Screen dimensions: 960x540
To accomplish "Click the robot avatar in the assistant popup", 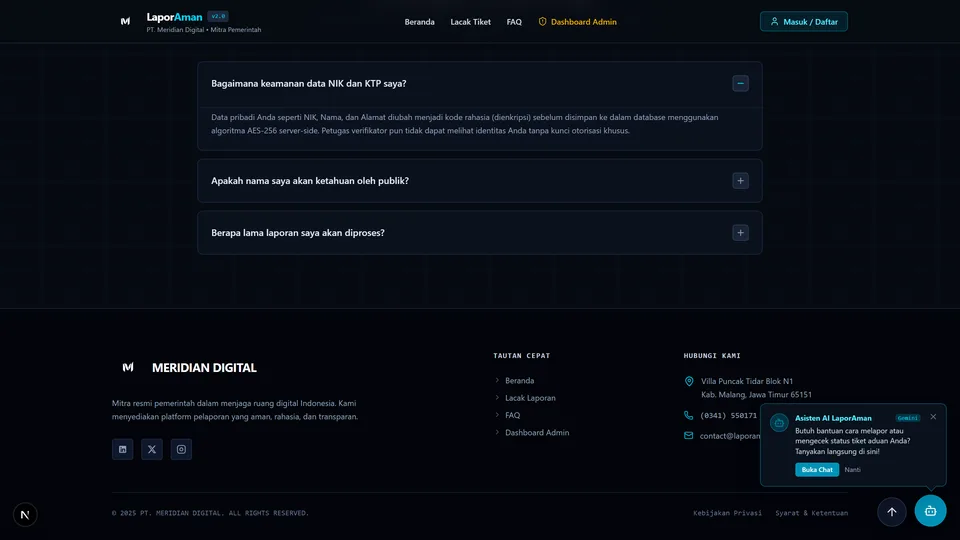I will pos(779,422).
